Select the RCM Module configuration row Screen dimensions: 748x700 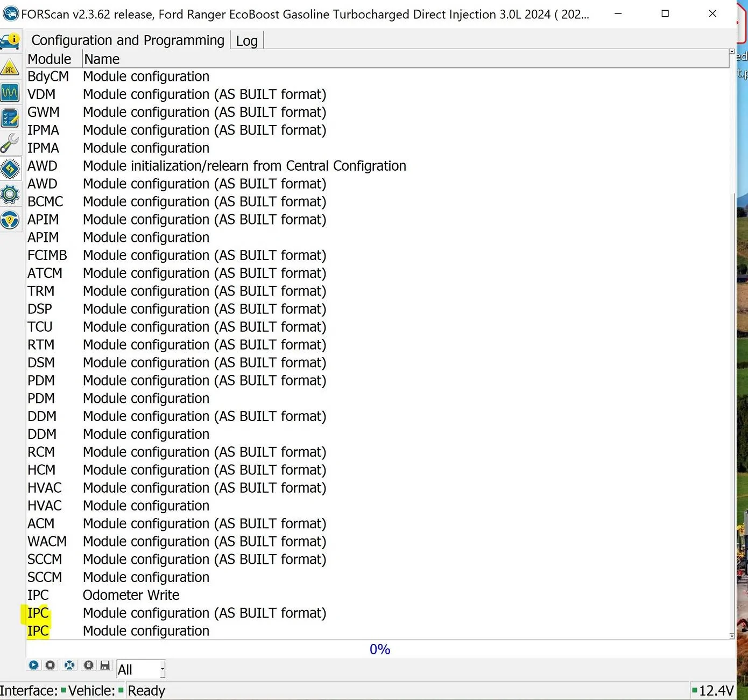377,452
